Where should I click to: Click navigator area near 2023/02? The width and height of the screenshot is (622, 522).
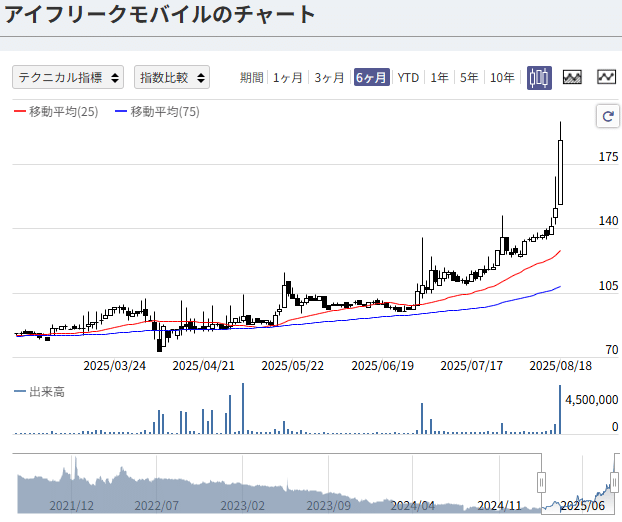point(242,505)
